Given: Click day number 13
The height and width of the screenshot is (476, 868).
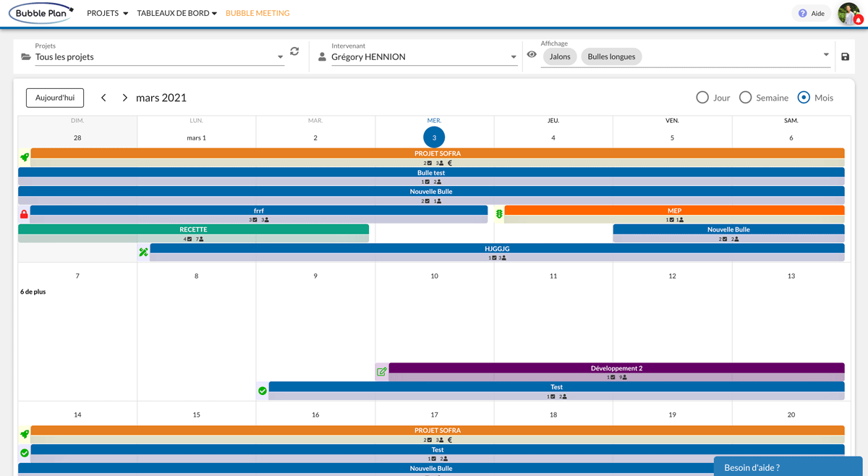Looking at the screenshot, I should tap(791, 276).
